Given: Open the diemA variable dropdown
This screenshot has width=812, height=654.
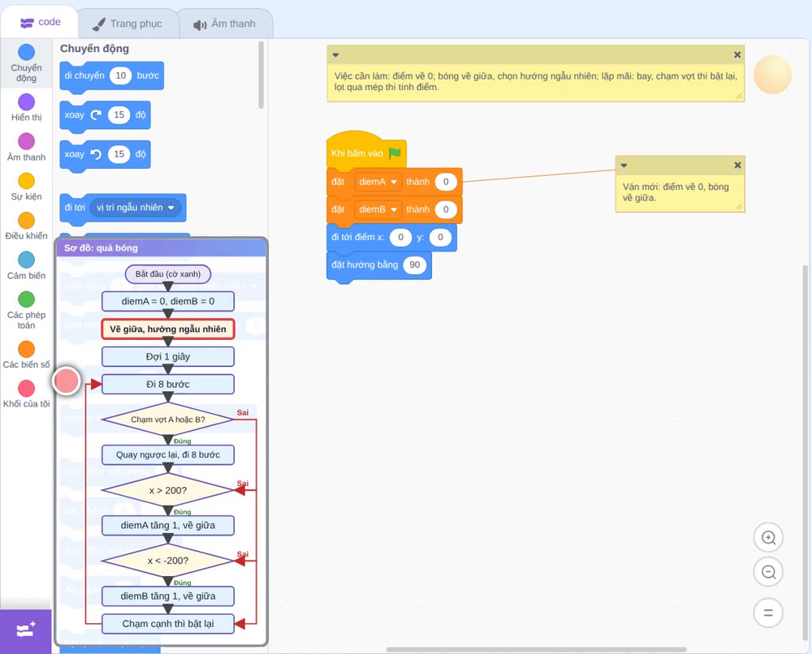Looking at the screenshot, I should (x=378, y=182).
